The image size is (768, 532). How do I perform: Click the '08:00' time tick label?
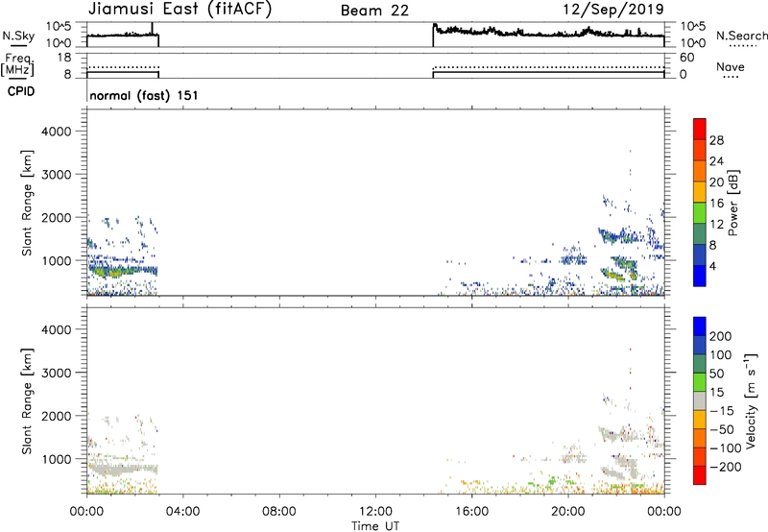[279, 512]
